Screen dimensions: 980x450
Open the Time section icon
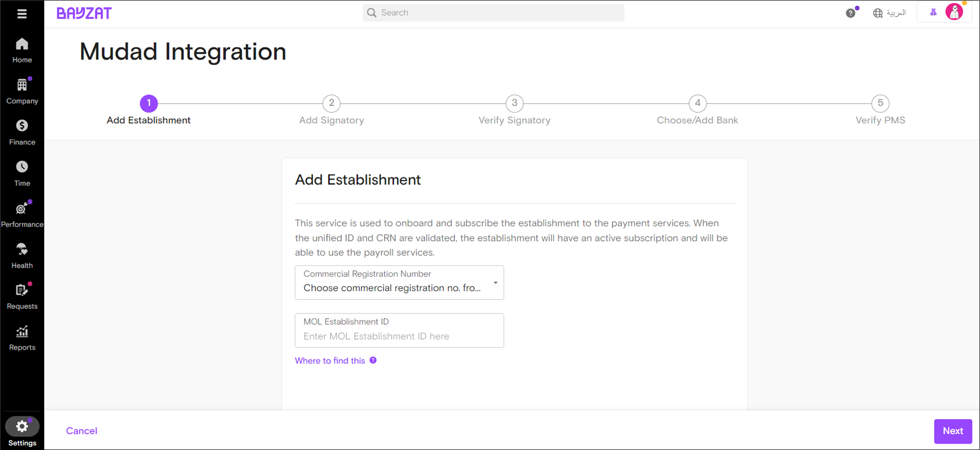22,167
